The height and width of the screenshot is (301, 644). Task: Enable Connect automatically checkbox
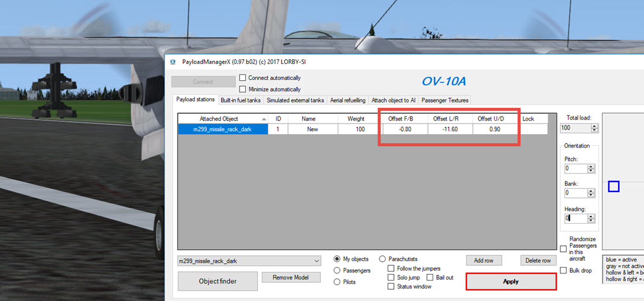(x=243, y=78)
